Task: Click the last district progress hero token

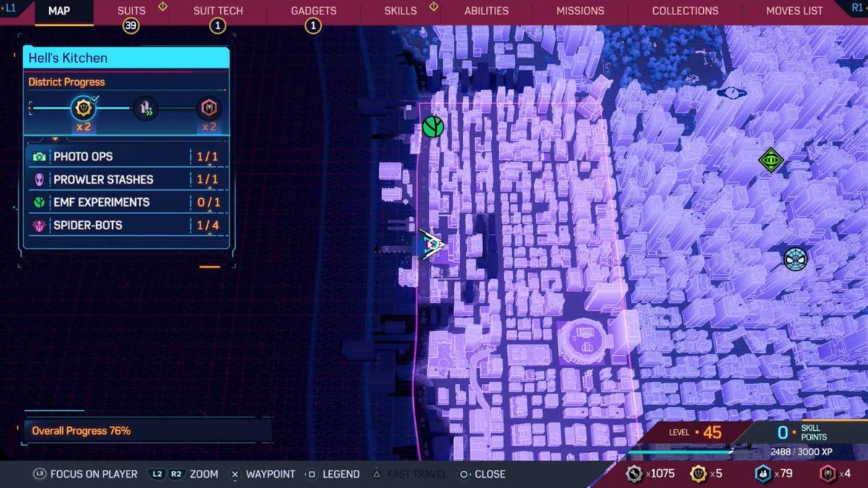Action: 209,109
